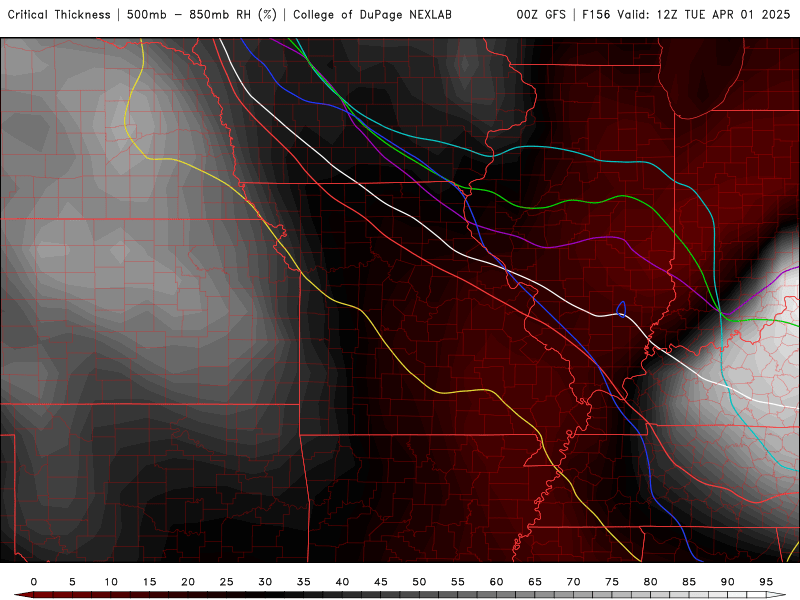The height and width of the screenshot is (600, 800).
Task: Click the colorbar label "55"
Action: (x=458, y=582)
